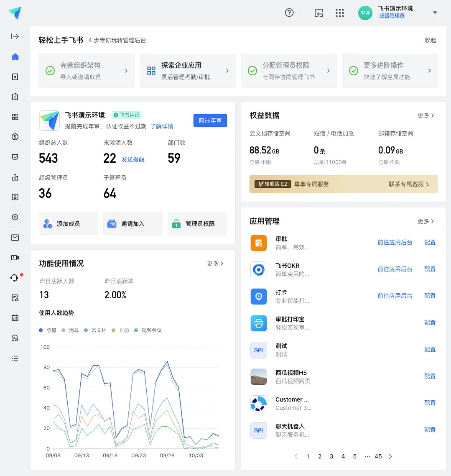
Task: Click the next page arrow
Action: 390,457
